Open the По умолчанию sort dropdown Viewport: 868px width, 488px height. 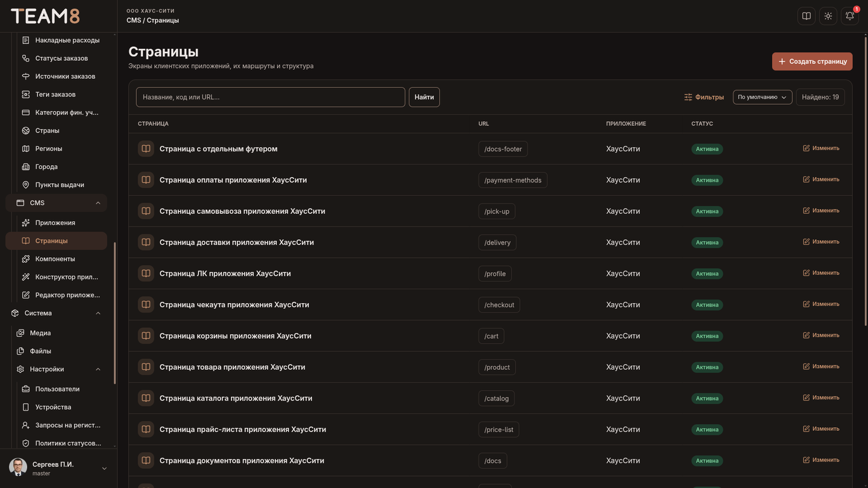[x=763, y=97]
